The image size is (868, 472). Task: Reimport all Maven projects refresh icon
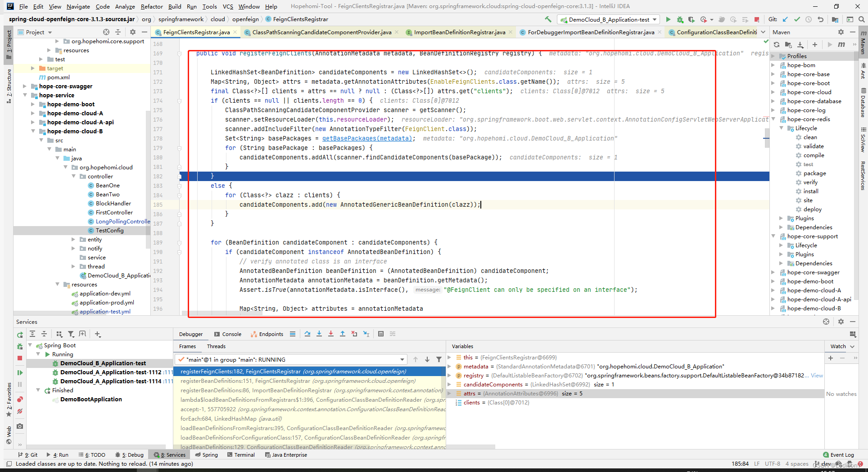click(x=777, y=45)
